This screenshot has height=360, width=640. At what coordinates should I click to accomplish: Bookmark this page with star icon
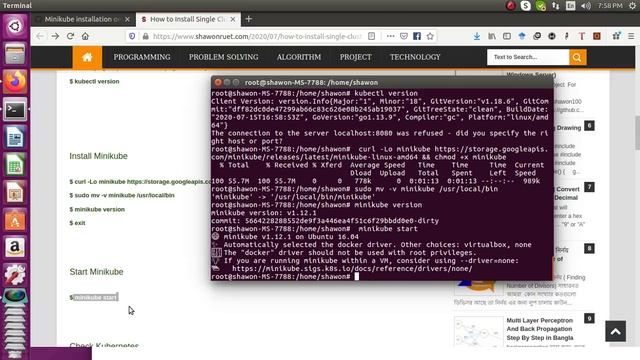pyautogui.click(x=430, y=36)
